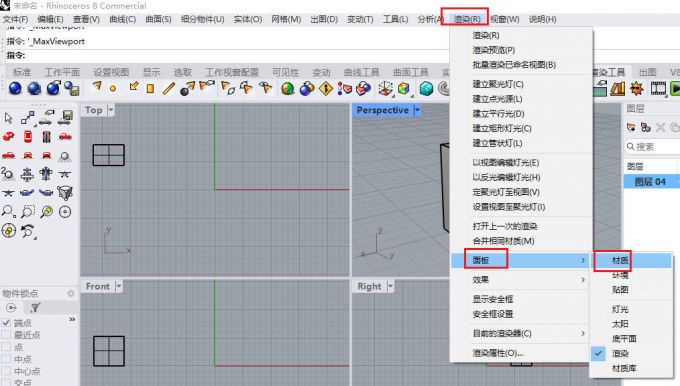Select the magnifier zoom tool in left sidebar
This screenshot has height=386, width=680.
(8, 212)
